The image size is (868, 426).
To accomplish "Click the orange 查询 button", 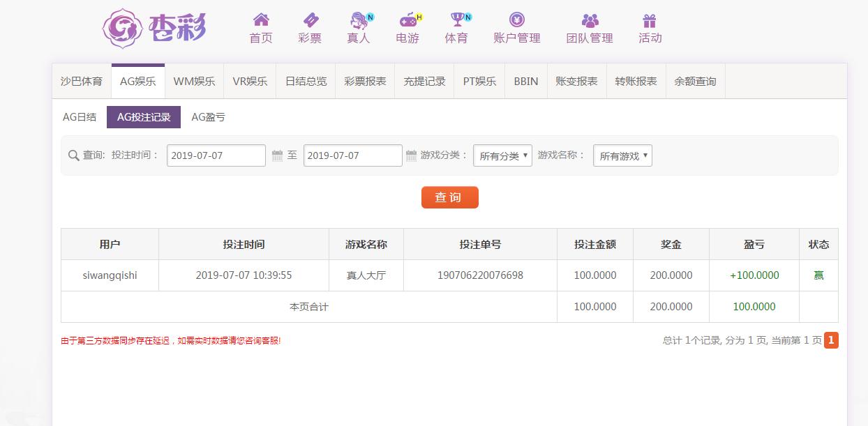I will 450,197.
